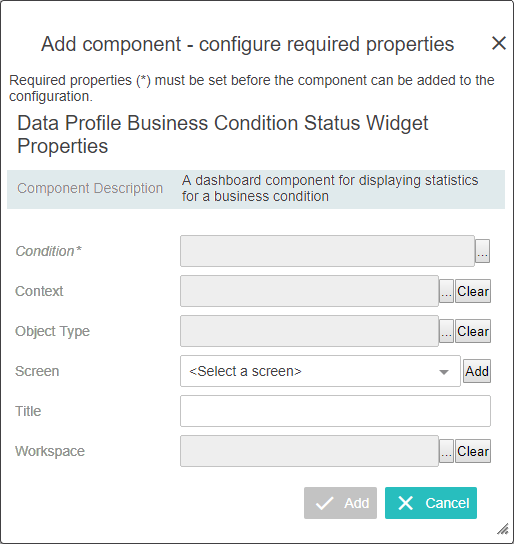The image size is (514, 544).
Task: Click the grayed Condition value field
Action: click(x=327, y=251)
